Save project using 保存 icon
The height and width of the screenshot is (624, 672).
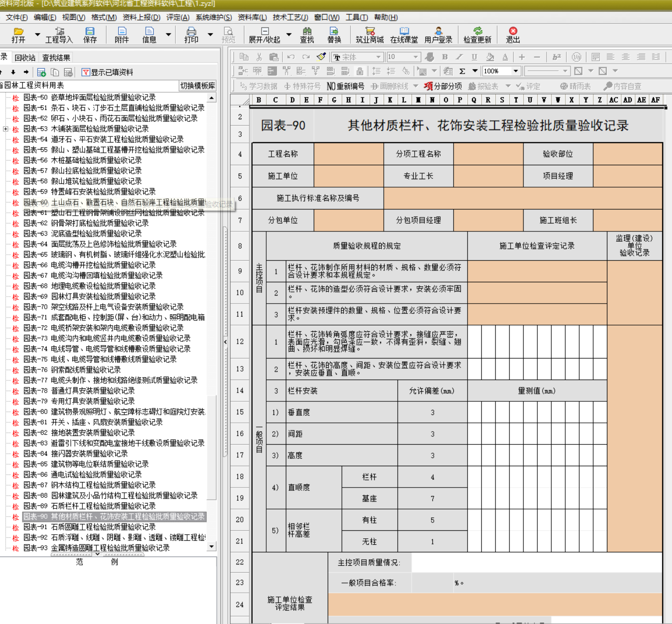[90, 35]
